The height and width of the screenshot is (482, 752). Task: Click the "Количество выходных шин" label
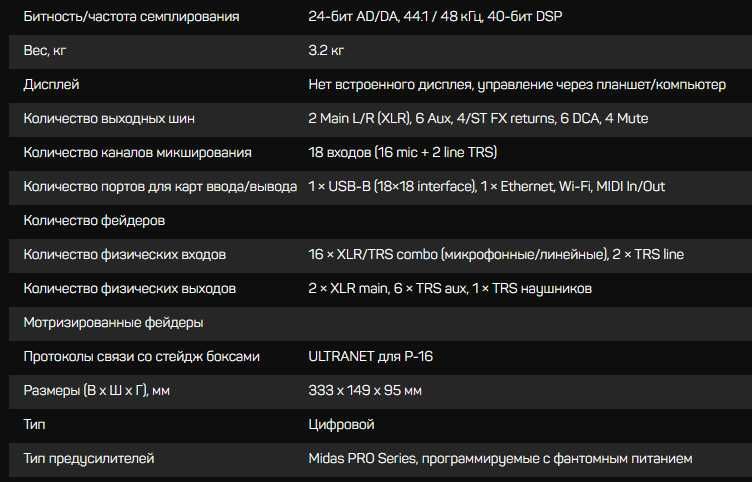point(108,118)
